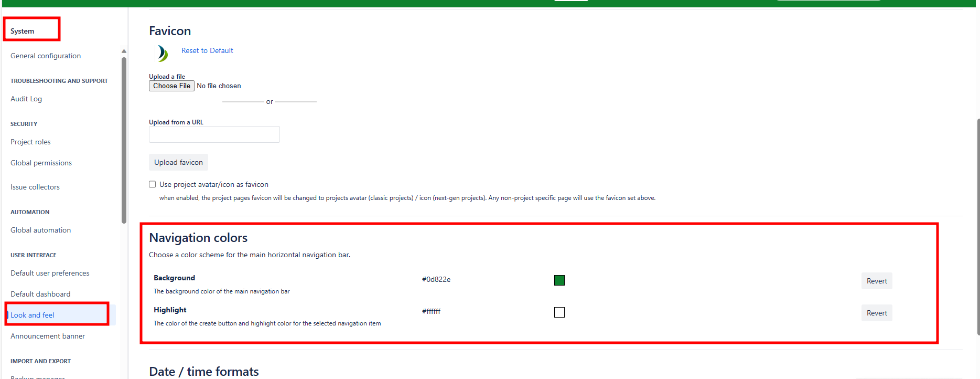Revert the Highlight navigation color

tap(876, 313)
